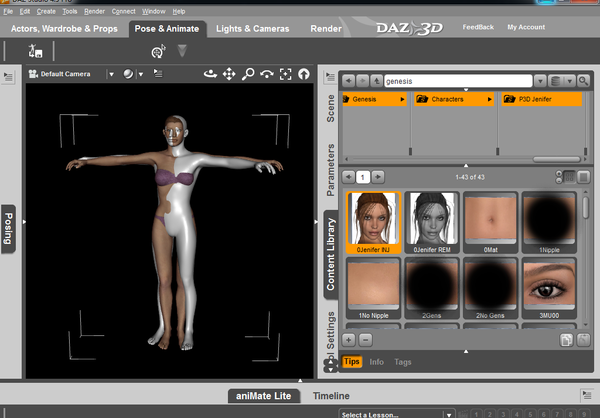Select the Tips tab
The image size is (600, 418).
(x=352, y=362)
